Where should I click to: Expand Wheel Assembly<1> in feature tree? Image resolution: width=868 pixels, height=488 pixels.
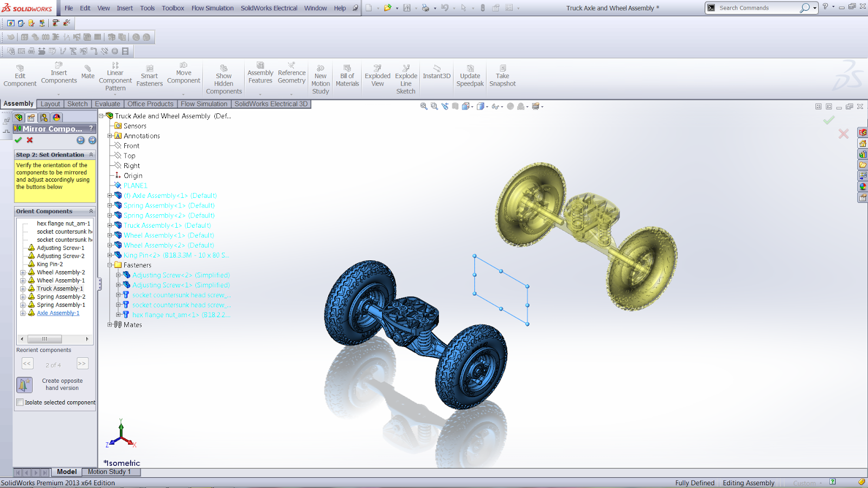point(110,235)
